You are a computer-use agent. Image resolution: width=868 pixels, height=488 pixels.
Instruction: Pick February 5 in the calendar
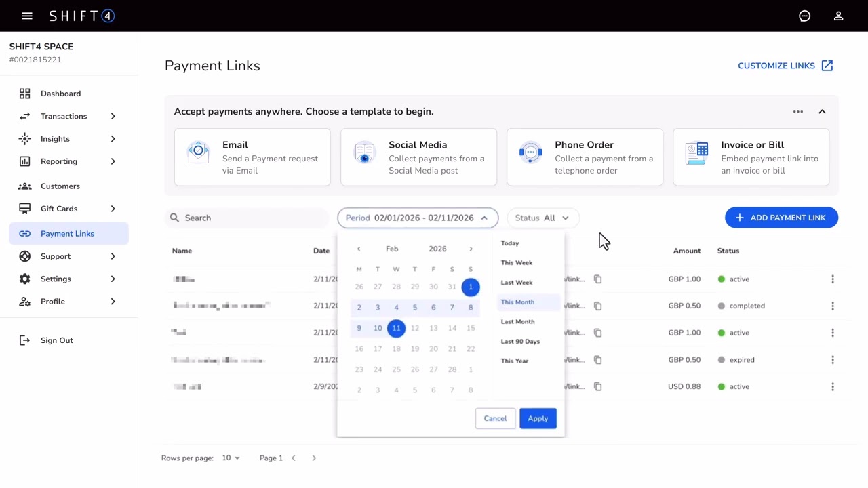click(x=415, y=308)
